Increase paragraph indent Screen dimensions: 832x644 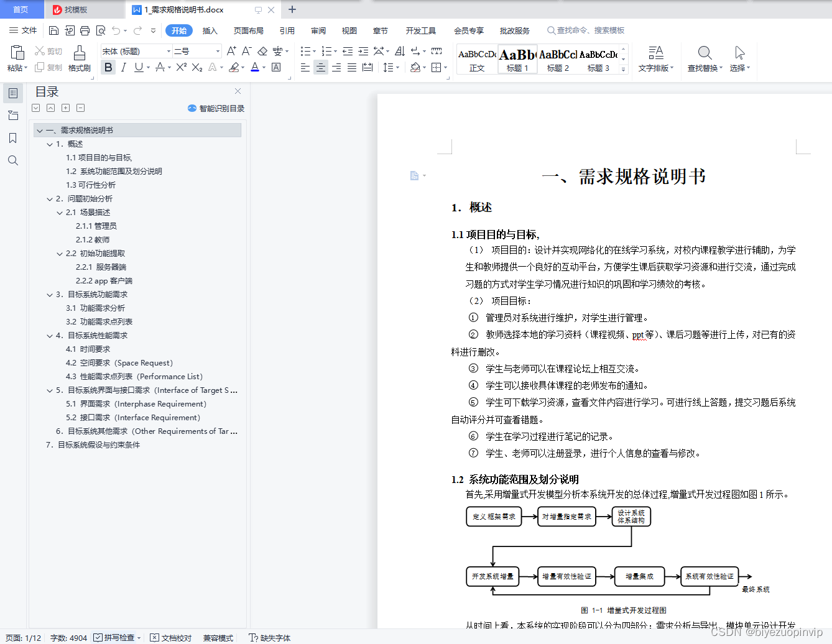click(x=363, y=51)
